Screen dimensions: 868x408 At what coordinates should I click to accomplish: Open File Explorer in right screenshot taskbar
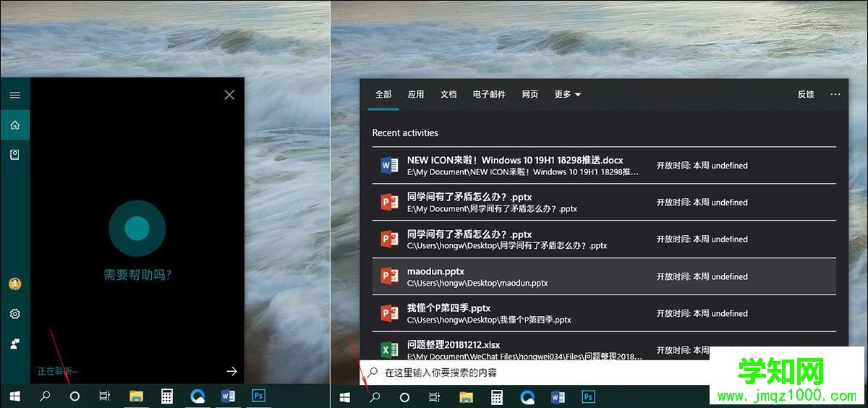pos(467,396)
